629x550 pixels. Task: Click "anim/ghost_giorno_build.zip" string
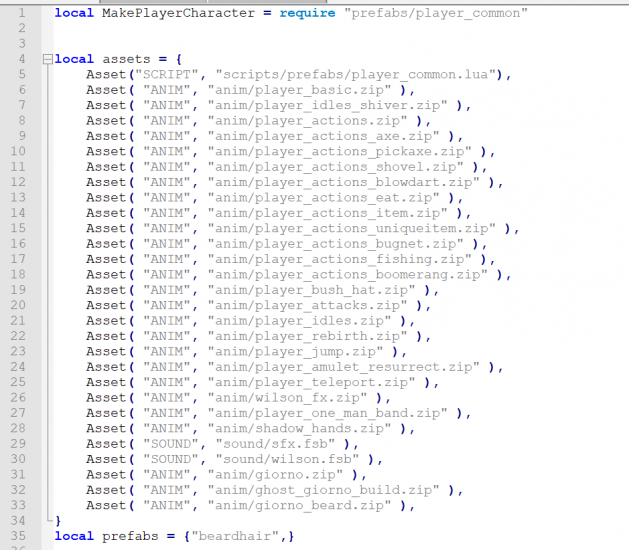point(323,490)
